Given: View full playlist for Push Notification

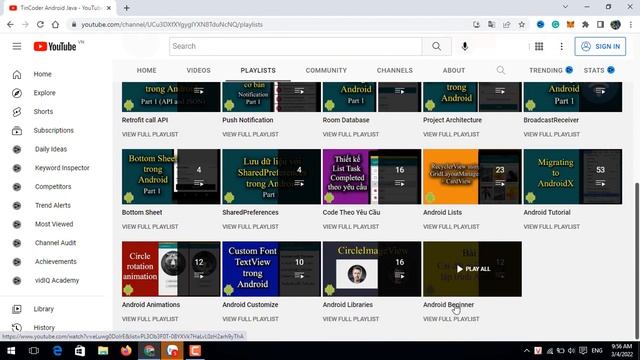Looking at the screenshot, I should [x=250, y=134].
